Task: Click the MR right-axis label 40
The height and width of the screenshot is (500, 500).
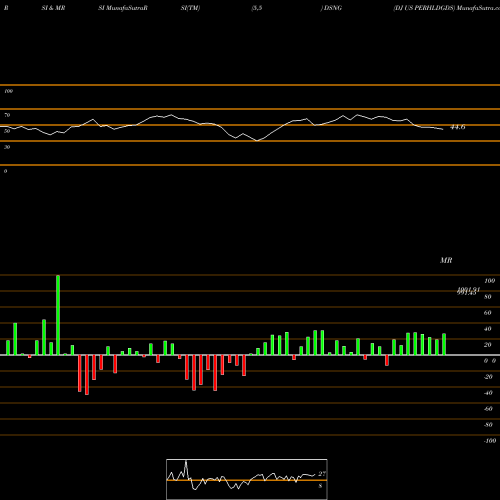Action: 488,329
